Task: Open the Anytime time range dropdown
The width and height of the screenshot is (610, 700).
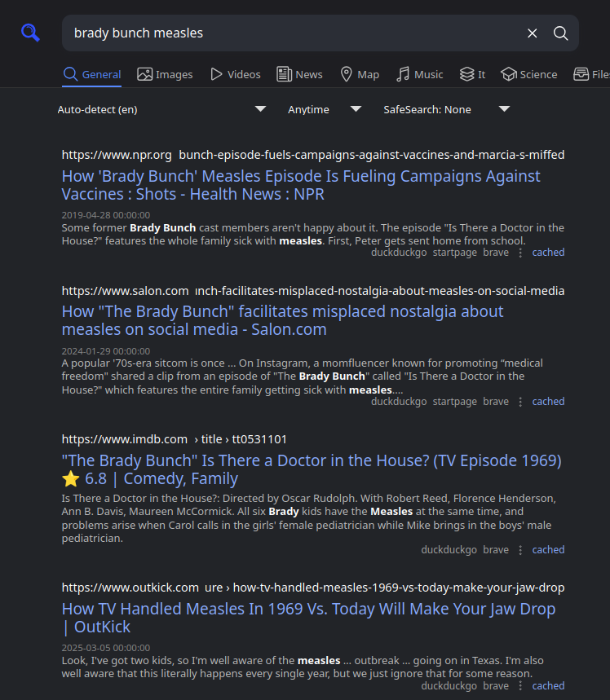Action: (x=324, y=109)
